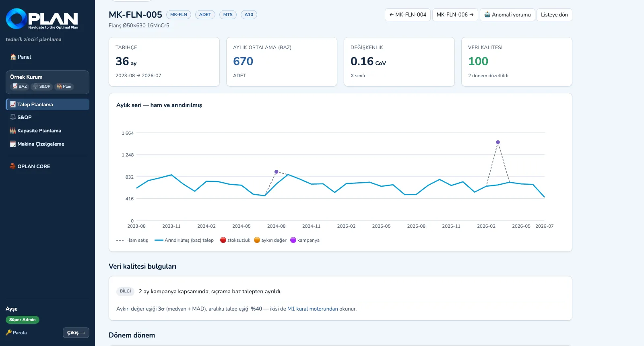Open Anomali yorumu
This screenshot has height=346, width=644.
point(508,15)
